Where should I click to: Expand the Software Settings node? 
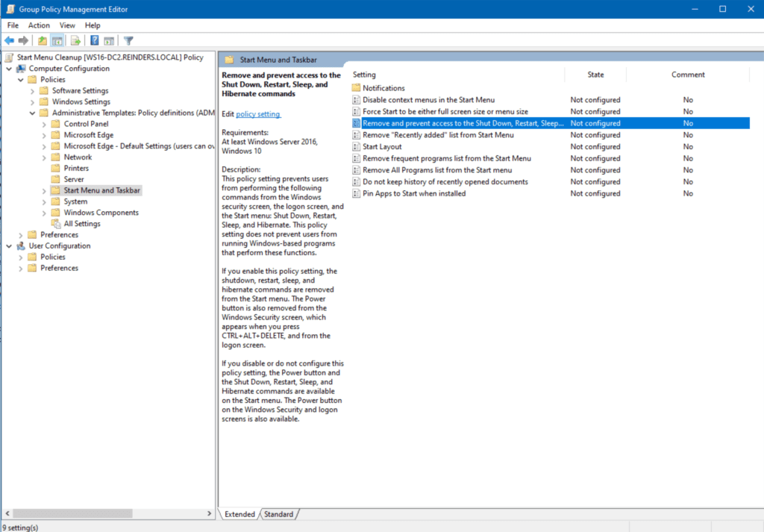32,90
